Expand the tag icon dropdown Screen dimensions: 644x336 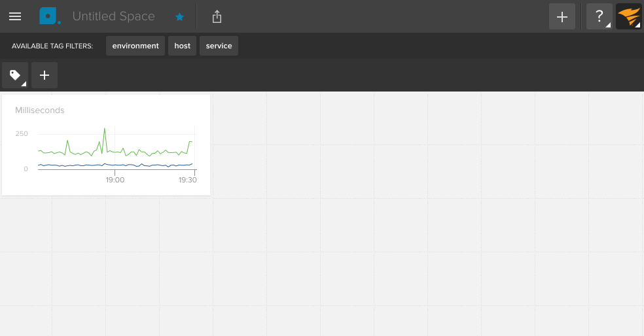click(x=15, y=75)
